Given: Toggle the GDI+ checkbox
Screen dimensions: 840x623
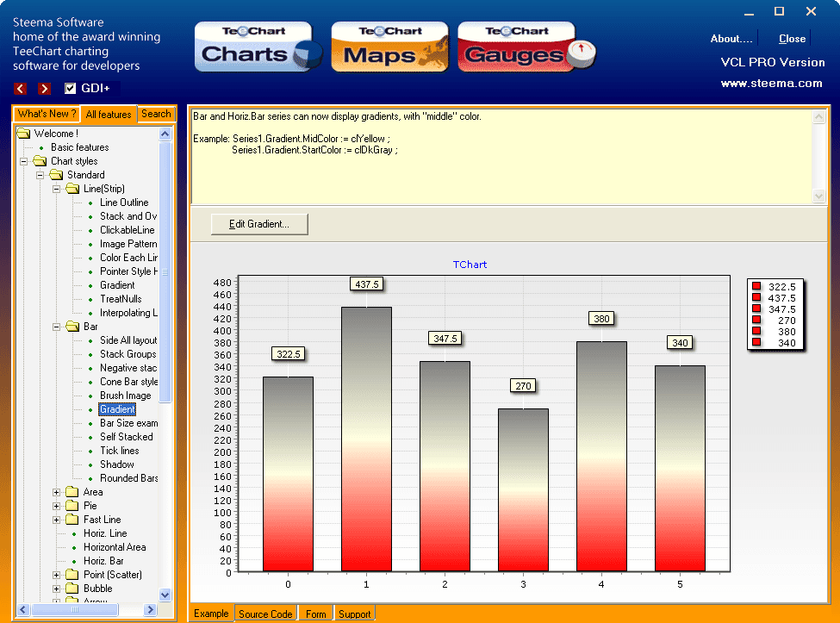Looking at the screenshot, I should (70, 89).
